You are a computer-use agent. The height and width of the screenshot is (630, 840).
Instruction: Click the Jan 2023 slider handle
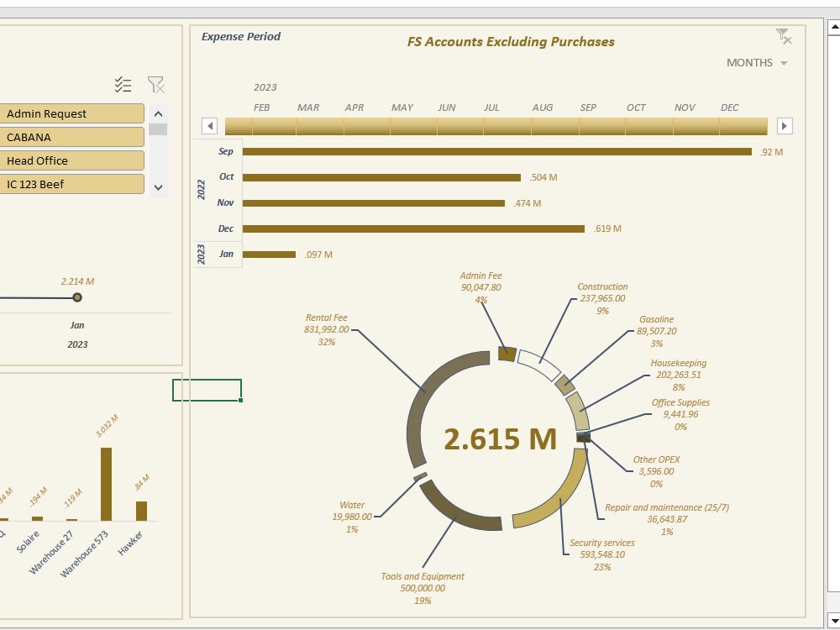click(76, 297)
